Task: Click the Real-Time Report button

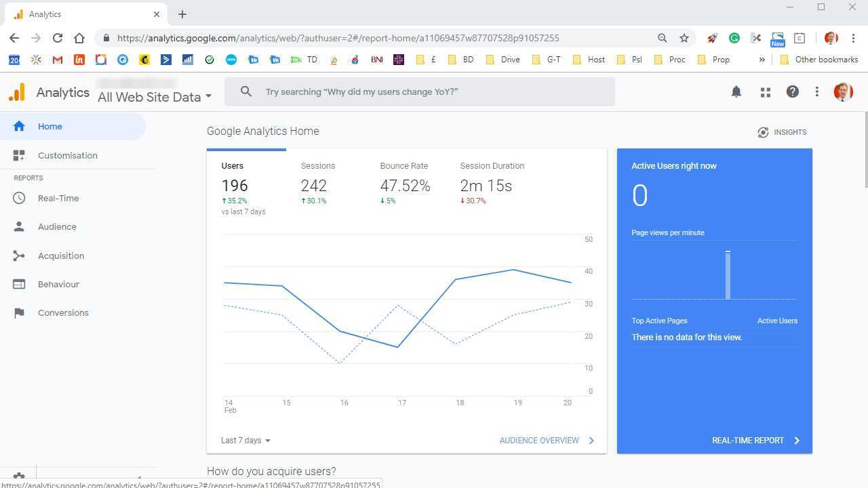Action: tap(748, 440)
